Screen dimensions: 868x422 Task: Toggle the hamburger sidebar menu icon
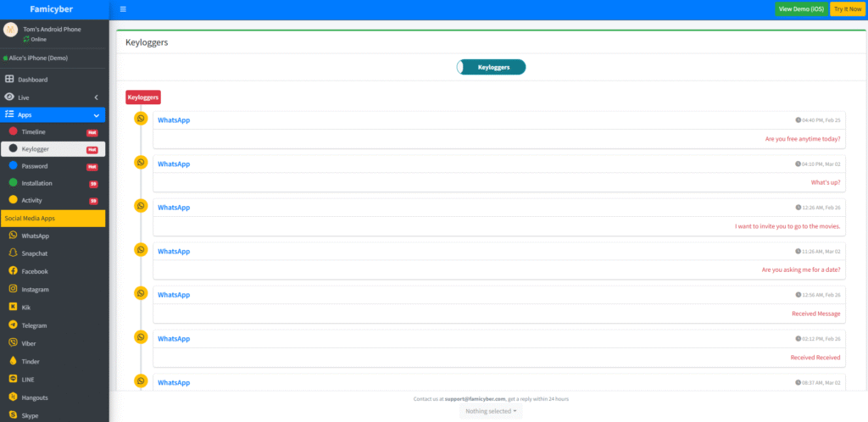[123, 8]
